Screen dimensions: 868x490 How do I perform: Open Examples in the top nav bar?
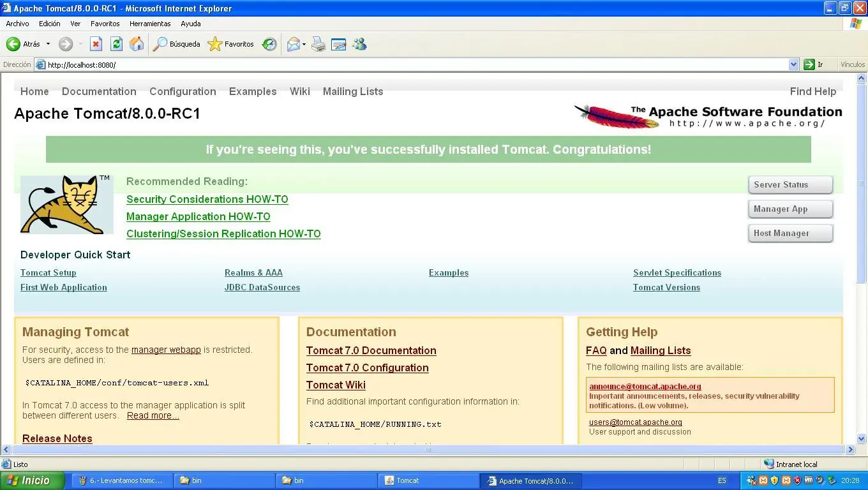pyautogui.click(x=253, y=91)
